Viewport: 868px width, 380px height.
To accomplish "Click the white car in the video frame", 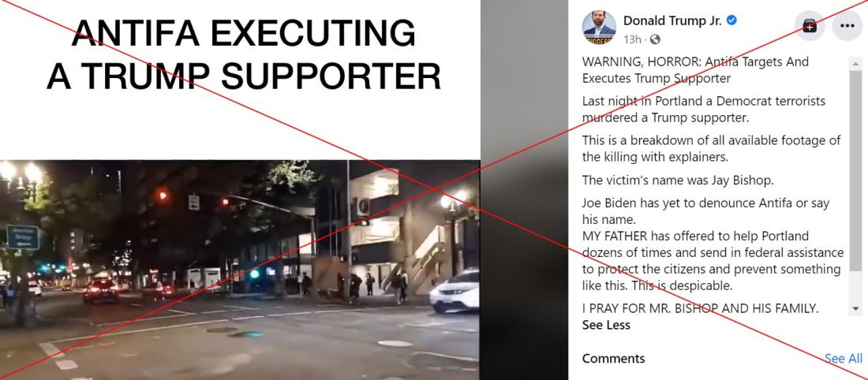I will 455,292.
